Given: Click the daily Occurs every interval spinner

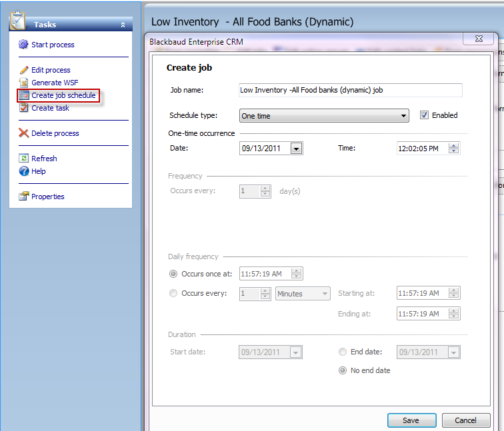Looking at the screenshot, I should [x=265, y=294].
